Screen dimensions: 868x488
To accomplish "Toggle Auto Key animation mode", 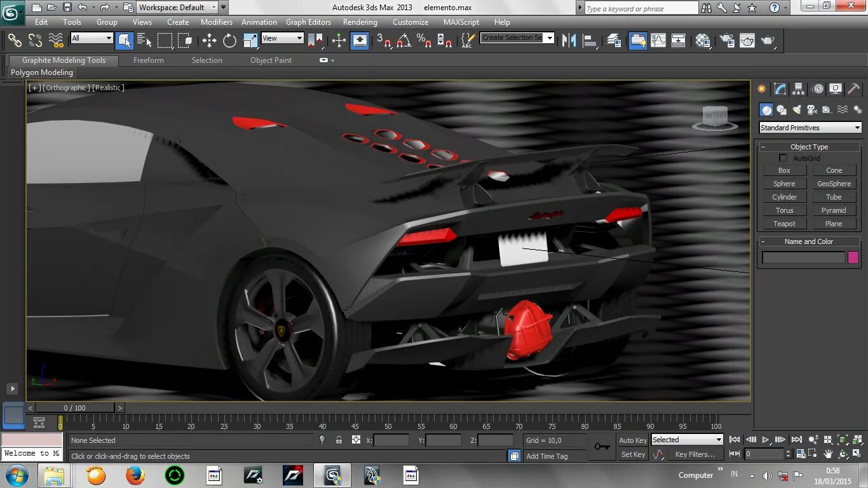I will coord(633,440).
